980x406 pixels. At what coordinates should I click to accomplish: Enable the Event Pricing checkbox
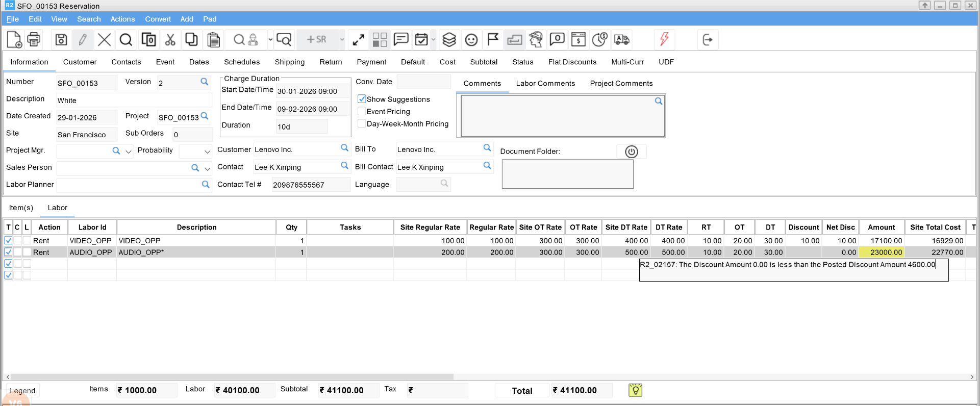[x=362, y=111]
